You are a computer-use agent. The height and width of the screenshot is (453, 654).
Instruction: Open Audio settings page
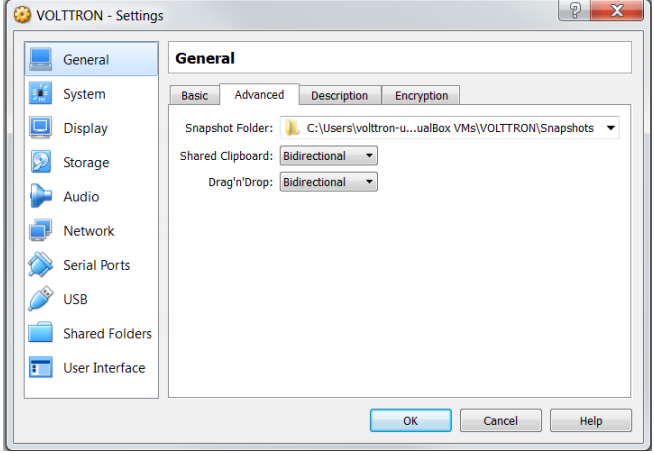coord(91,196)
